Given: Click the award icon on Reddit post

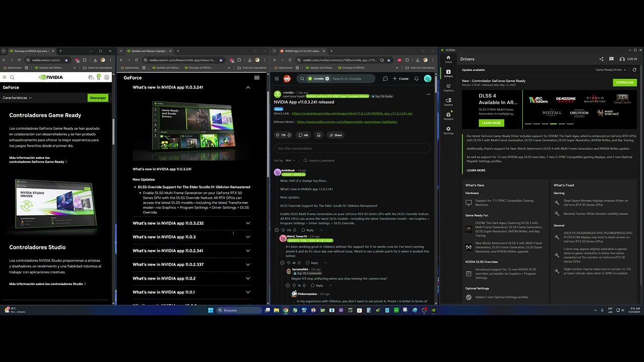Looking at the screenshot, I should pyautogui.click(x=318, y=135).
